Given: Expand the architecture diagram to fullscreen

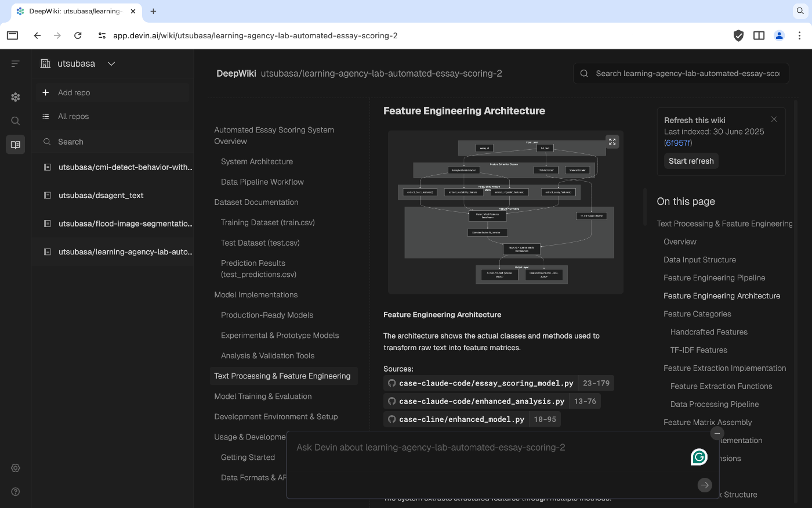Looking at the screenshot, I should click(612, 142).
